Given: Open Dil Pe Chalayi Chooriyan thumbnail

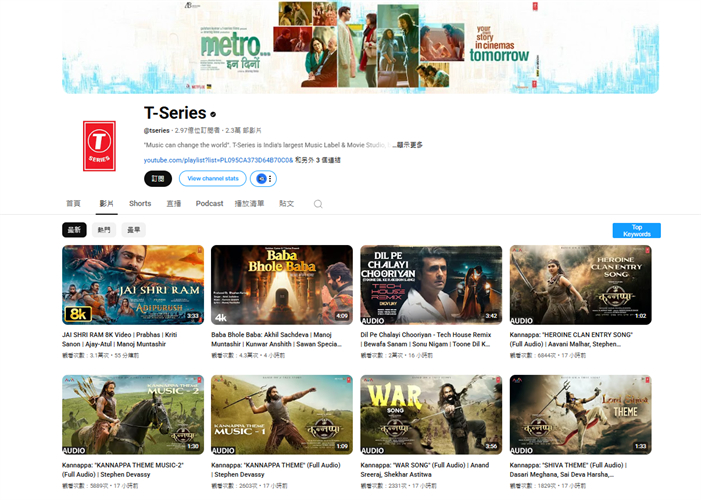Looking at the screenshot, I should [431, 285].
